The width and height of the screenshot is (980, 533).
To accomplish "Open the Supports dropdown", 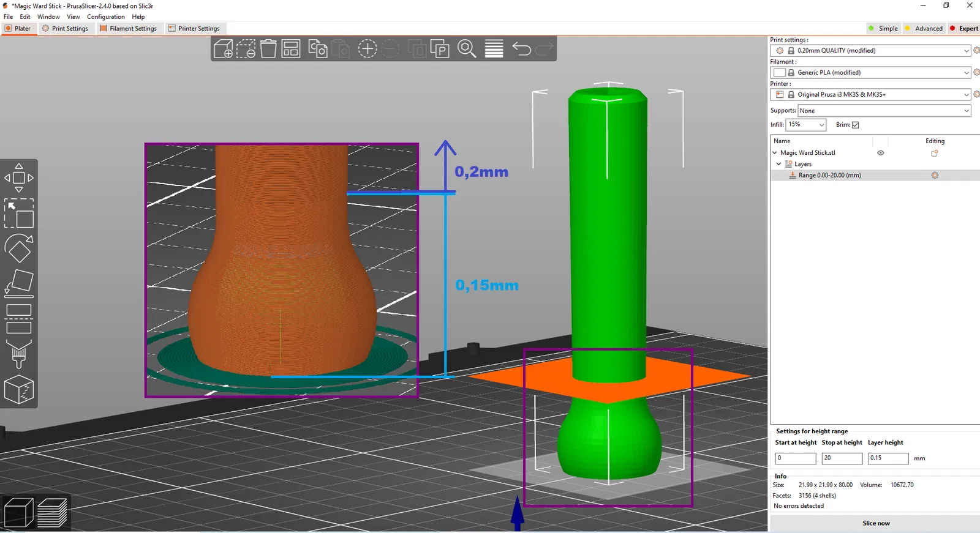I will coord(884,111).
